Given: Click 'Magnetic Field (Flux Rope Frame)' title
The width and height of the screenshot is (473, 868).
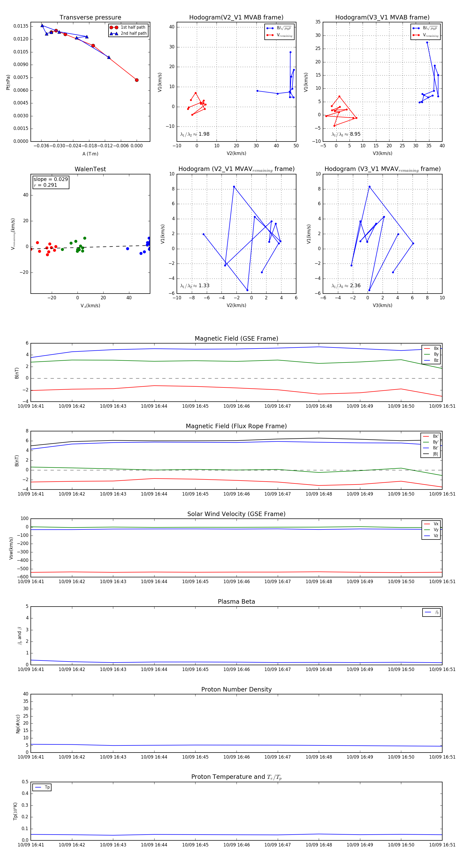Looking at the screenshot, I should 236,426.
